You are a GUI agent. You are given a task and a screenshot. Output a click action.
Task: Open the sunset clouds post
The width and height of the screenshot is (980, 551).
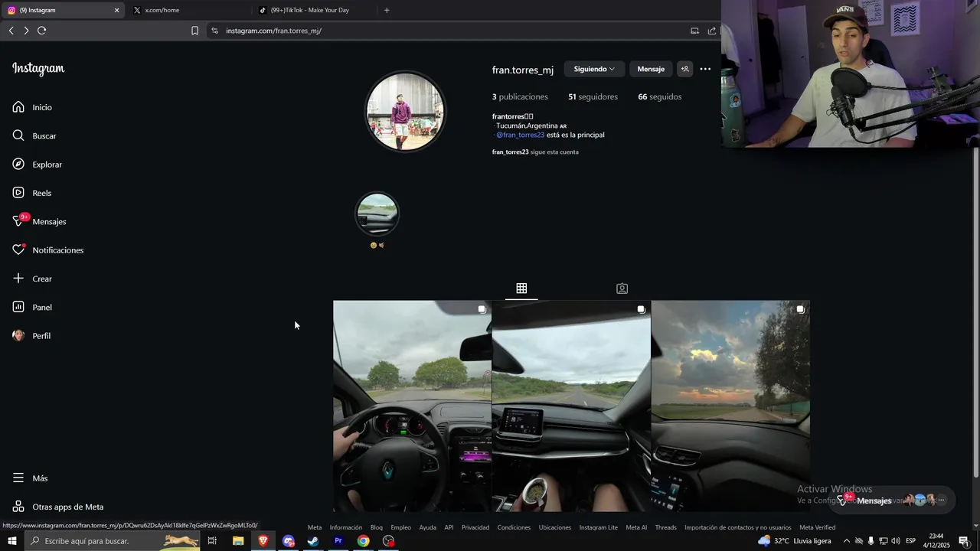pyautogui.click(x=730, y=406)
